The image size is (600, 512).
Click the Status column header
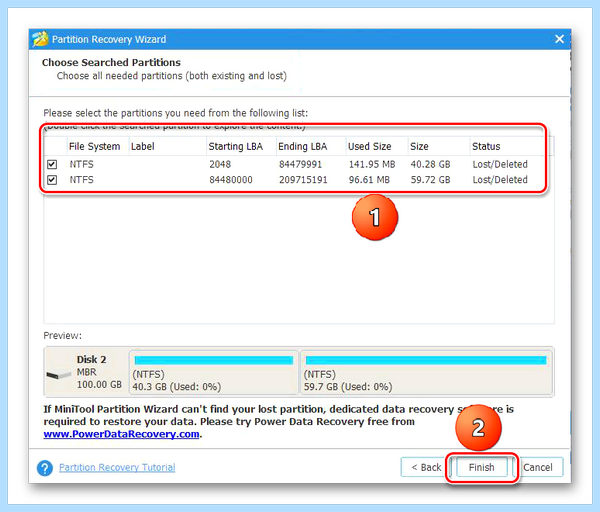pos(507,147)
